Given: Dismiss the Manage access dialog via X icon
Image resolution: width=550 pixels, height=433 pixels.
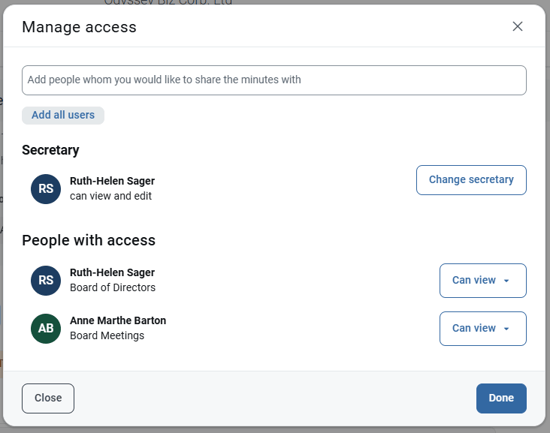Looking at the screenshot, I should [x=517, y=26].
